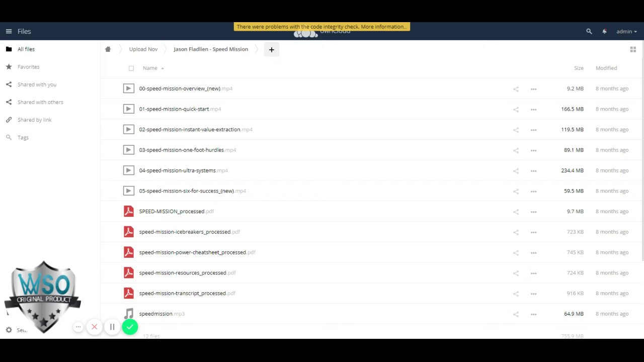Share 01-speed-mission-quick-start file

[516, 110]
